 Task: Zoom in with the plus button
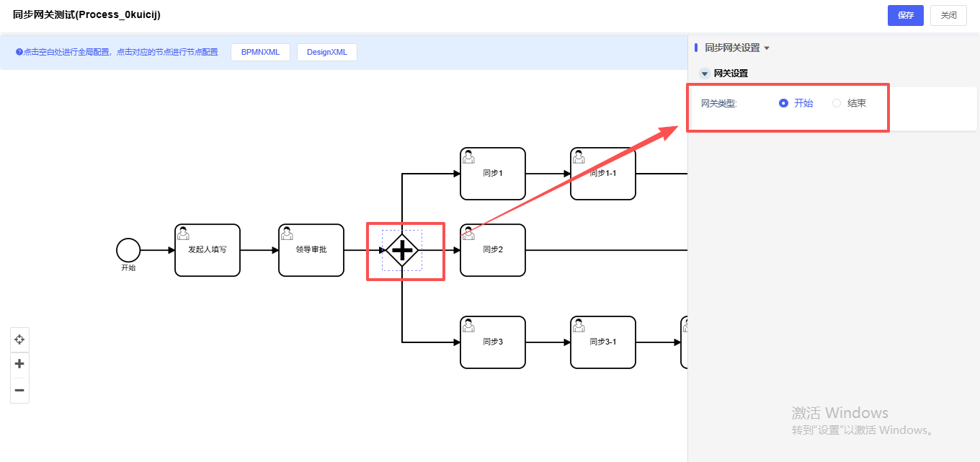click(19, 364)
